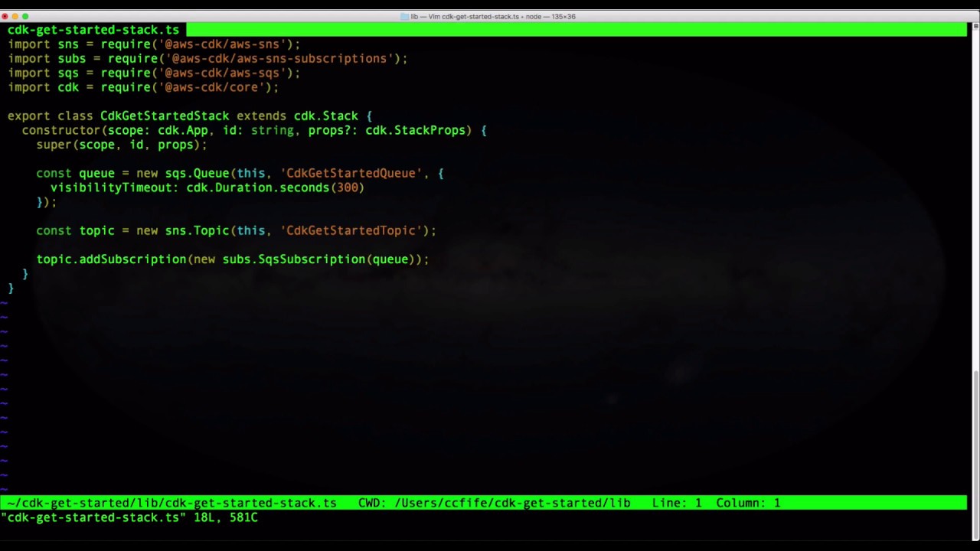Viewport: 980px width, 551px height.
Task: Click the 'CdkGetStartedQueue' string literal
Action: (351, 173)
